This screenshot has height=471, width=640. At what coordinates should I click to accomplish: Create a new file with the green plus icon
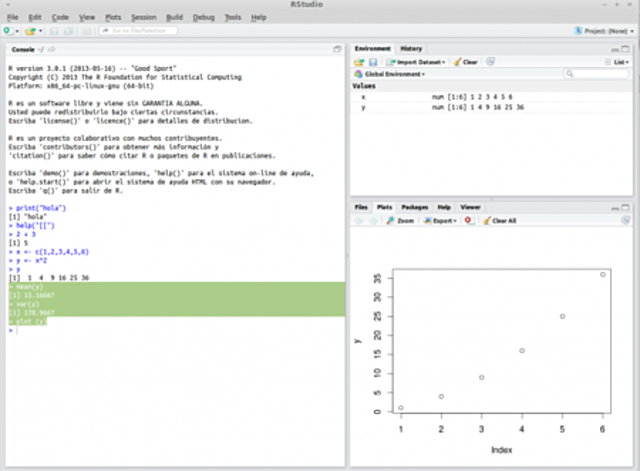point(7,31)
